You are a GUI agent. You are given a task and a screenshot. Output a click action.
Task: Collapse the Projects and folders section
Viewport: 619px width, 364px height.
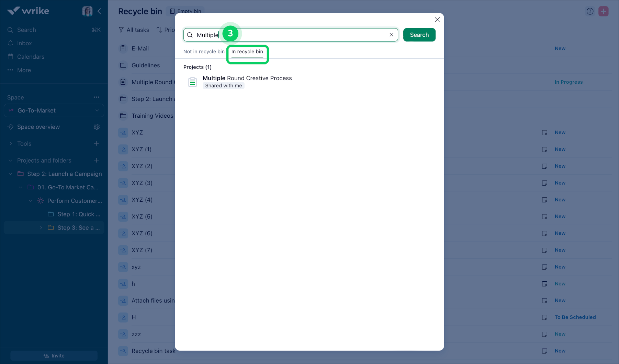[10, 160]
